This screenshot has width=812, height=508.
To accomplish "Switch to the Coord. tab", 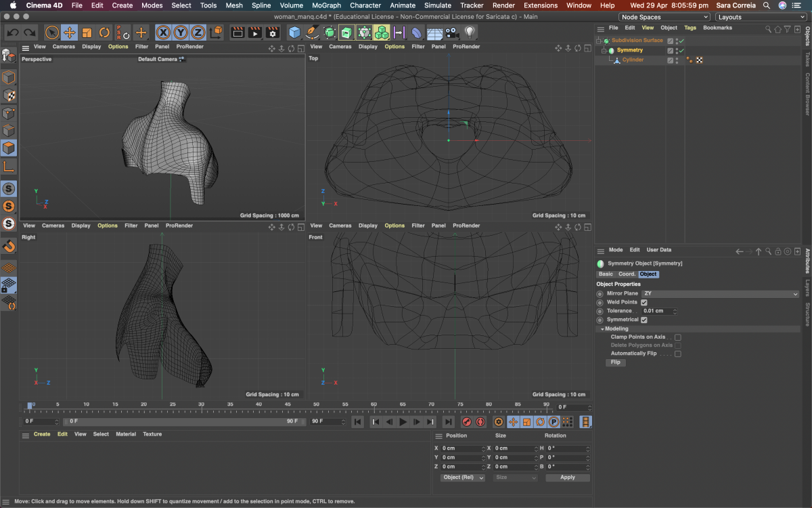I will click(x=627, y=274).
